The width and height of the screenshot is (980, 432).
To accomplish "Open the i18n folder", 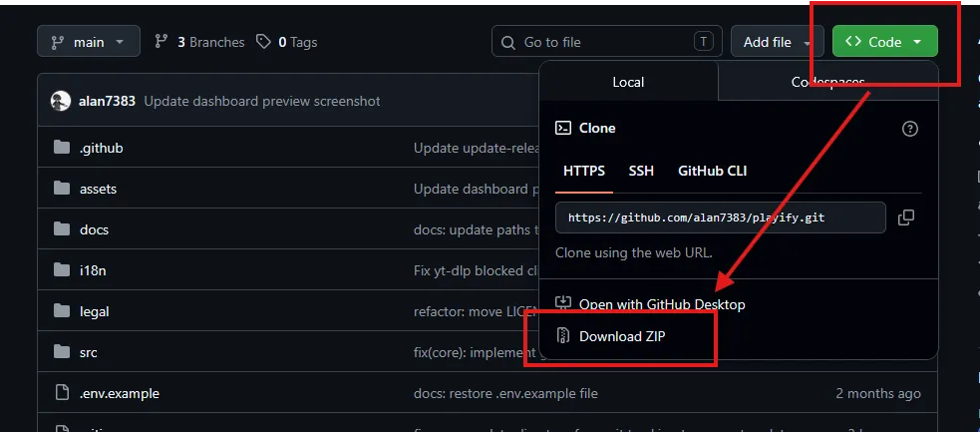I will (x=93, y=270).
